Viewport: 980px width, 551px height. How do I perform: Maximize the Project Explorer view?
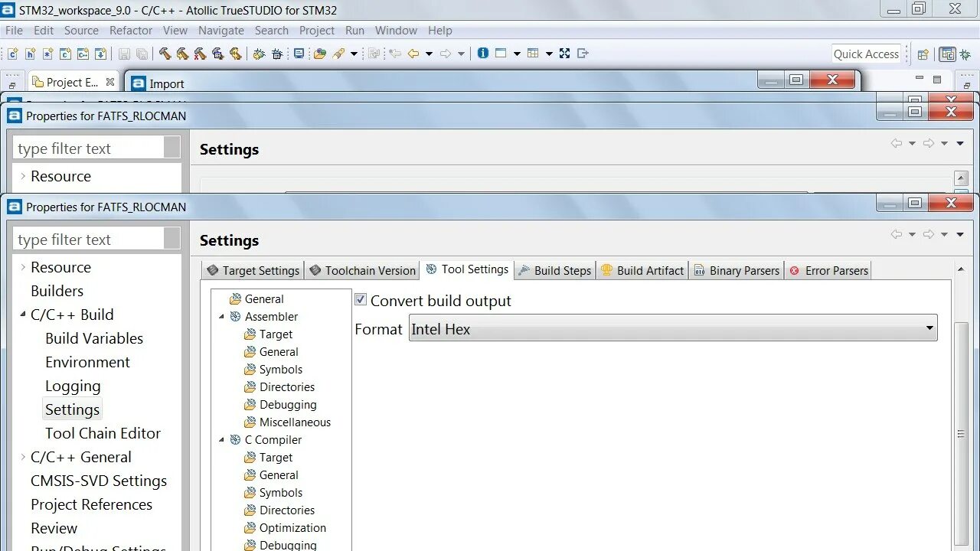click(x=937, y=78)
